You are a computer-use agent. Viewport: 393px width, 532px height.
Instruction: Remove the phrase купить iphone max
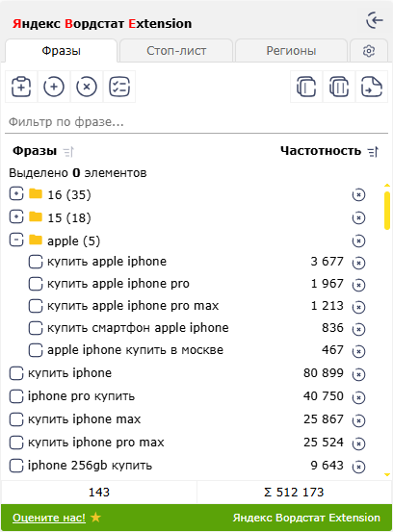click(x=358, y=420)
